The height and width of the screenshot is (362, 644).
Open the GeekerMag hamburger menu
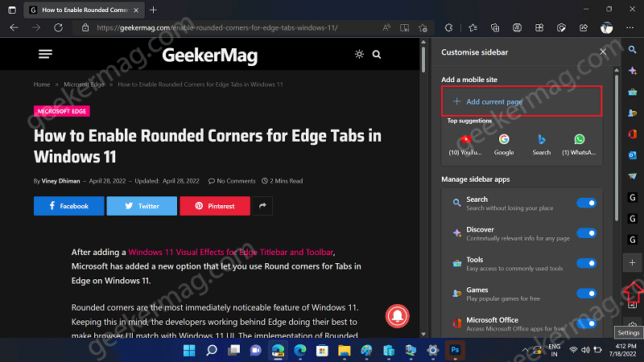[45, 54]
